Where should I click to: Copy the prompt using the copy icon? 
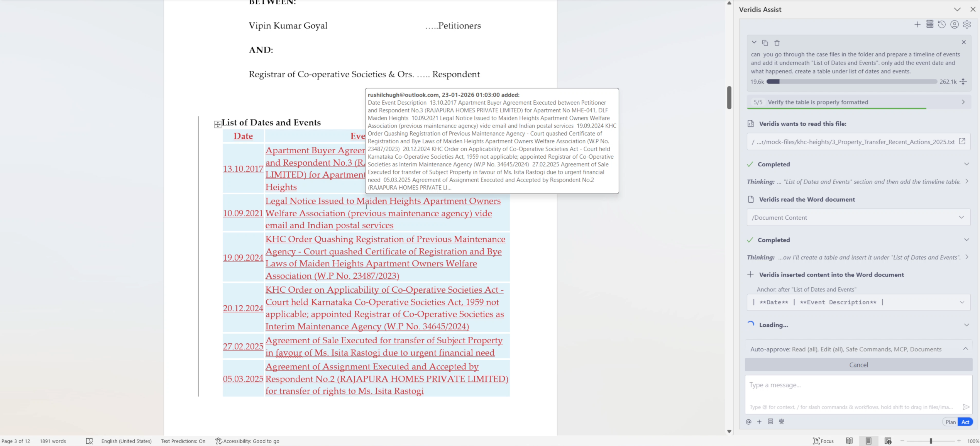(x=765, y=43)
